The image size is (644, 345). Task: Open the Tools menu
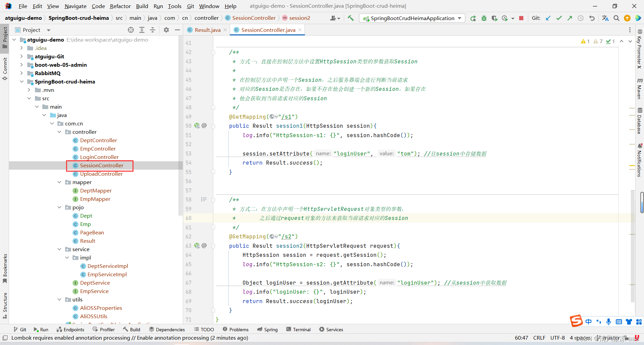click(174, 6)
